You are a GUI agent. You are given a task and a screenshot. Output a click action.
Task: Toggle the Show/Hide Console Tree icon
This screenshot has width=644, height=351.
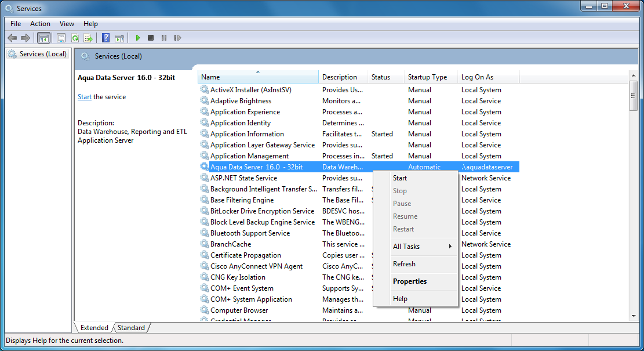43,38
